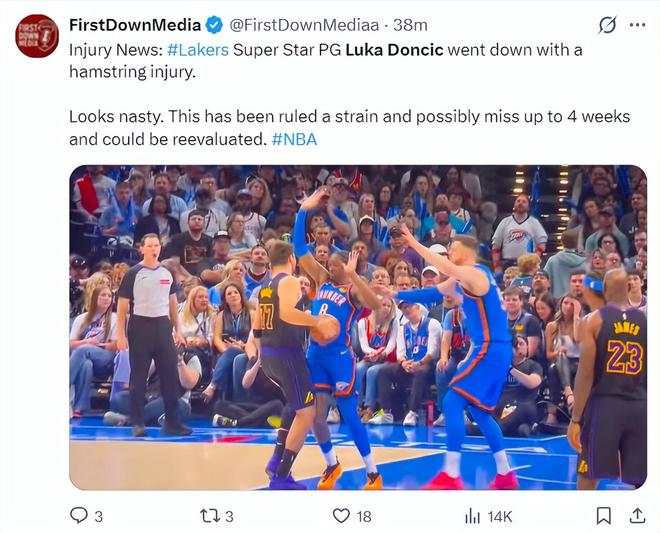Open the FirstDownMedia display name
The height and width of the screenshot is (533, 660).
point(134,24)
